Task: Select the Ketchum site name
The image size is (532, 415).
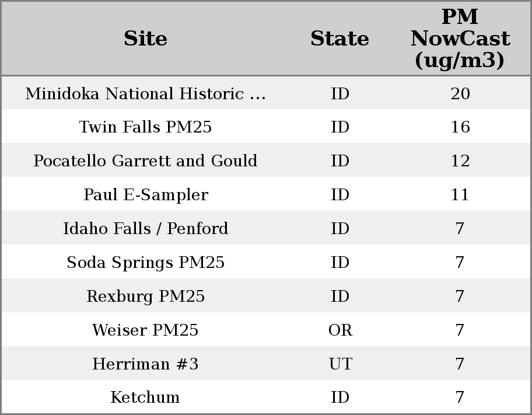Action: pyautogui.click(x=145, y=397)
